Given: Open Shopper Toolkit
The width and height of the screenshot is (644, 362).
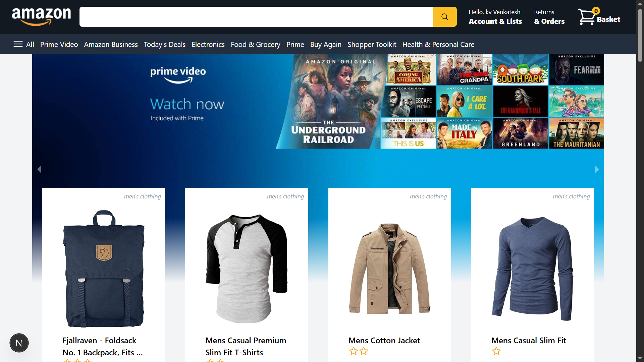Looking at the screenshot, I should (372, 44).
